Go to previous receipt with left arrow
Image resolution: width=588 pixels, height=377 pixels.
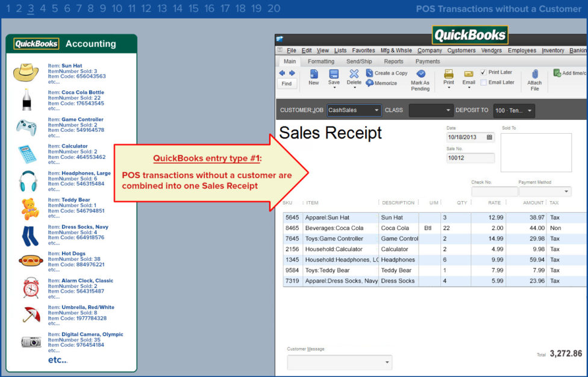click(282, 73)
